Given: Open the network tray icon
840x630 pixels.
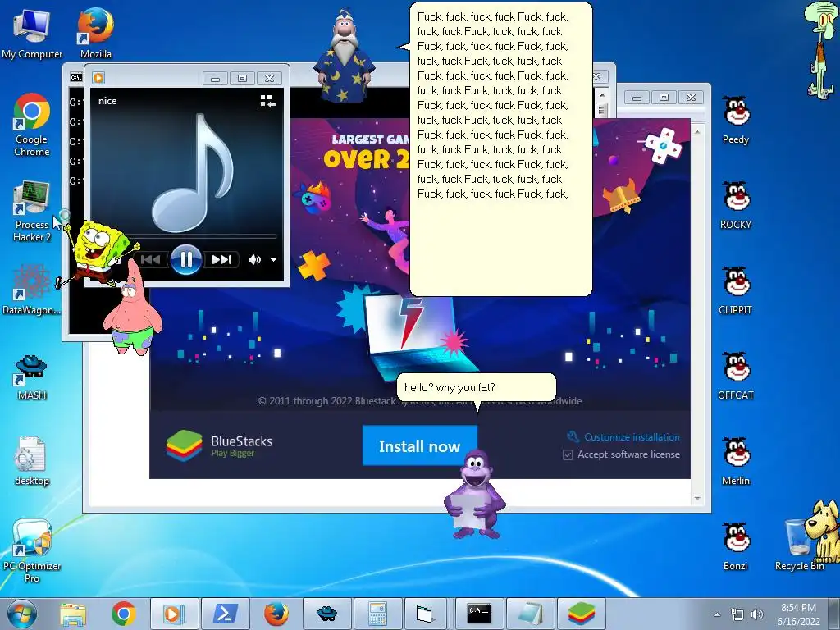Looking at the screenshot, I should [x=737, y=614].
